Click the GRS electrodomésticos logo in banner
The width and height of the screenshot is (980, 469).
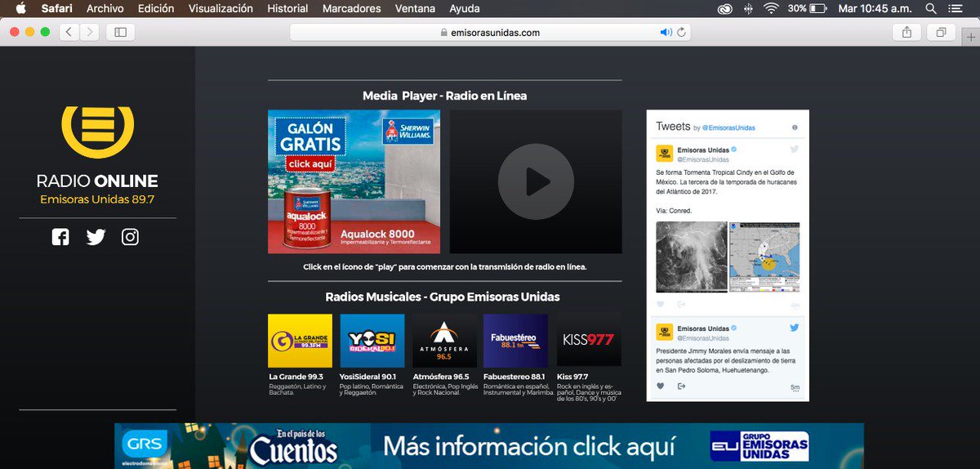[x=145, y=448]
